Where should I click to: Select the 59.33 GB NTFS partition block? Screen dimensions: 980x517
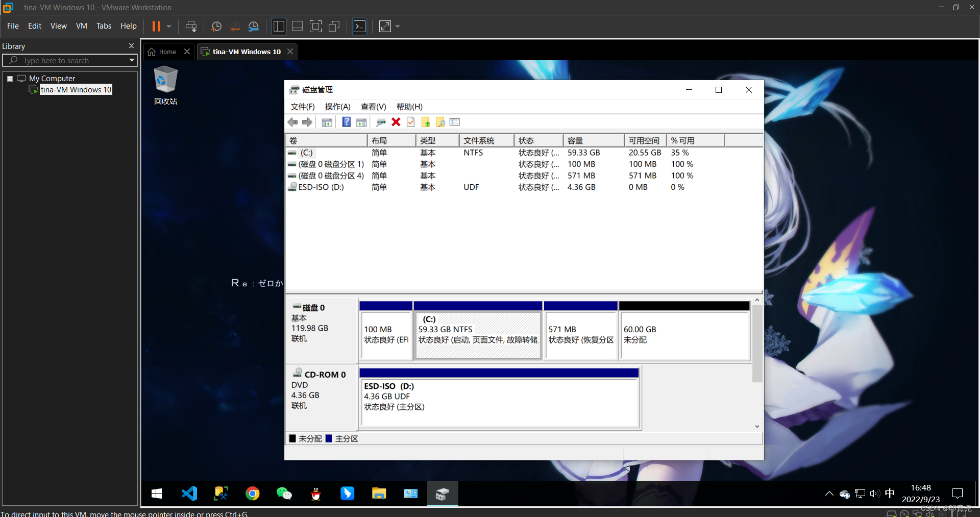pyautogui.click(x=478, y=330)
